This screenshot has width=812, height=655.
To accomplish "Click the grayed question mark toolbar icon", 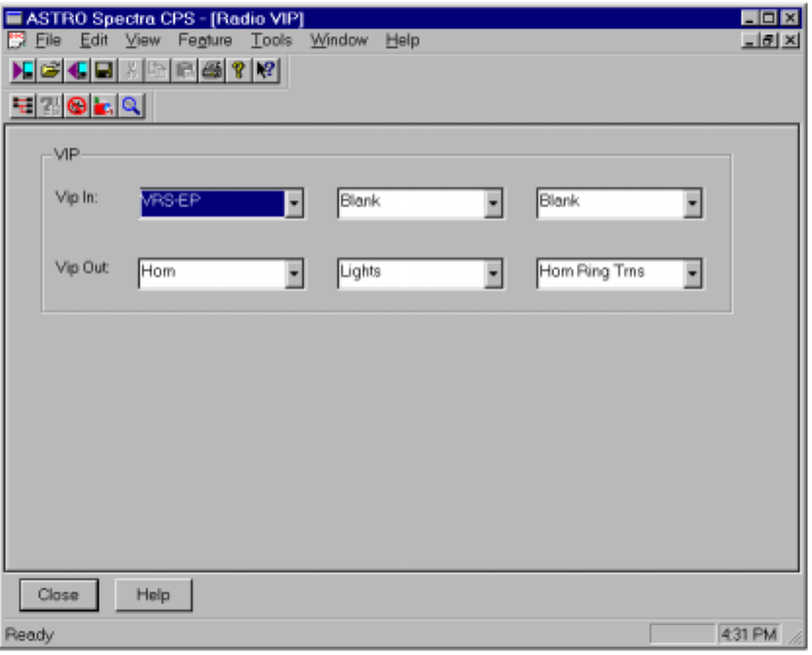I will [x=50, y=106].
